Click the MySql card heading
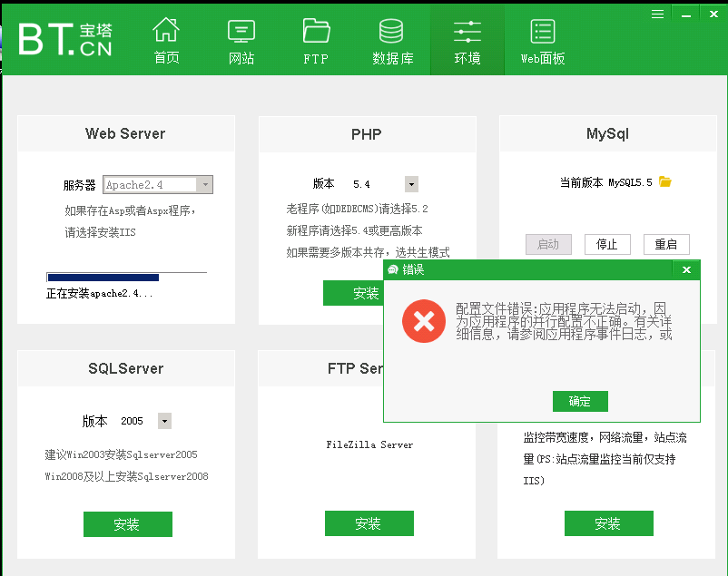Image resolution: width=728 pixels, height=576 pixels. 607,133
